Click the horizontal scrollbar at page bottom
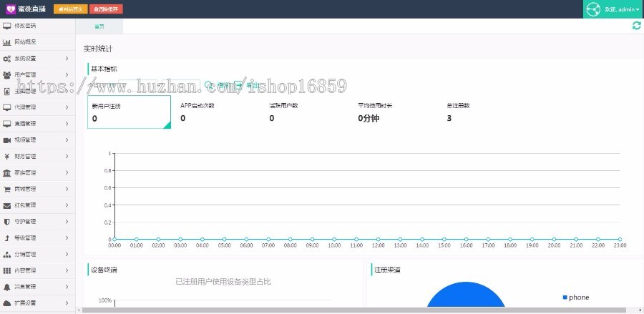Viewport: 644px width, 314px height. (x=354, y=310)
